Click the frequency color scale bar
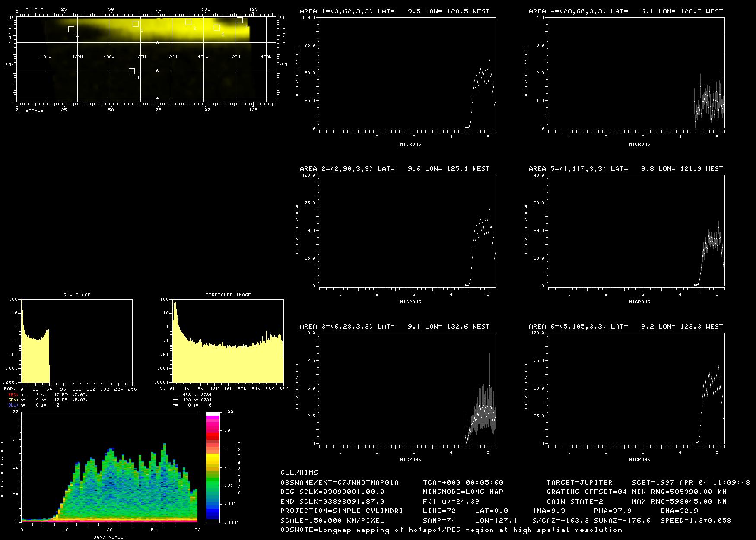 [x=213, y=467]
